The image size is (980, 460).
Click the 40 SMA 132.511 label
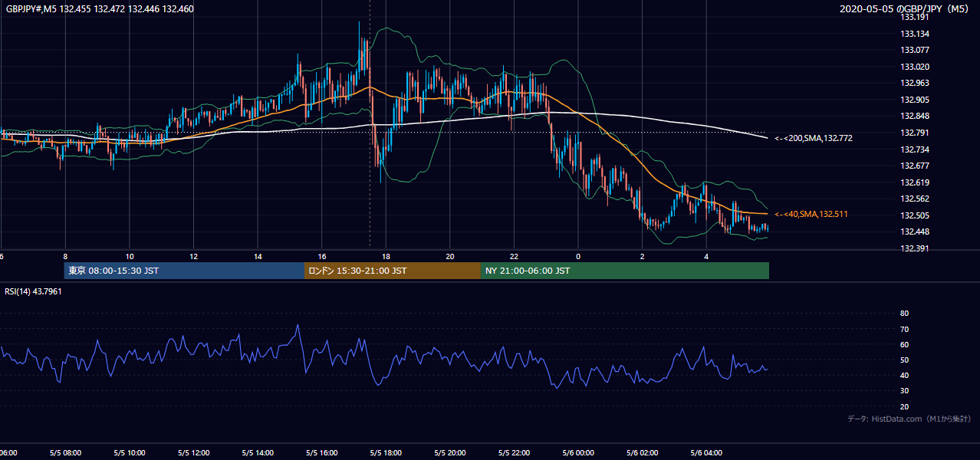click(811, 215)
